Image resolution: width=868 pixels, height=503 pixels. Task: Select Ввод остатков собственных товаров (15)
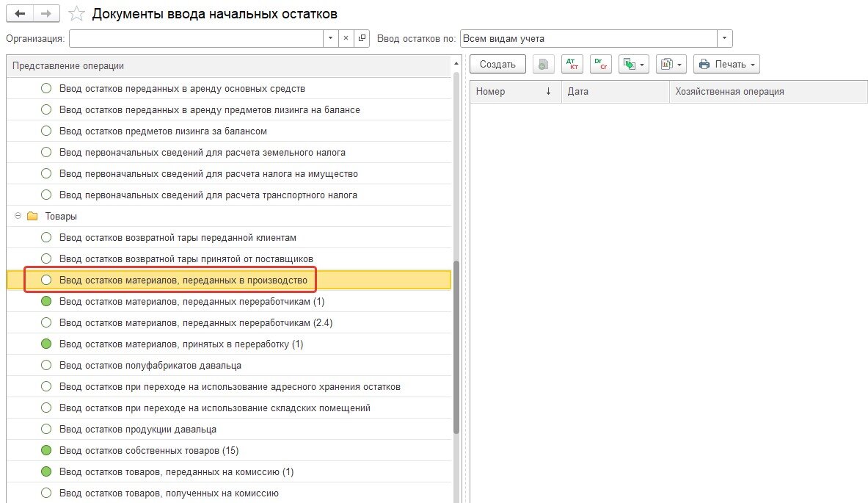click(229, 451)
